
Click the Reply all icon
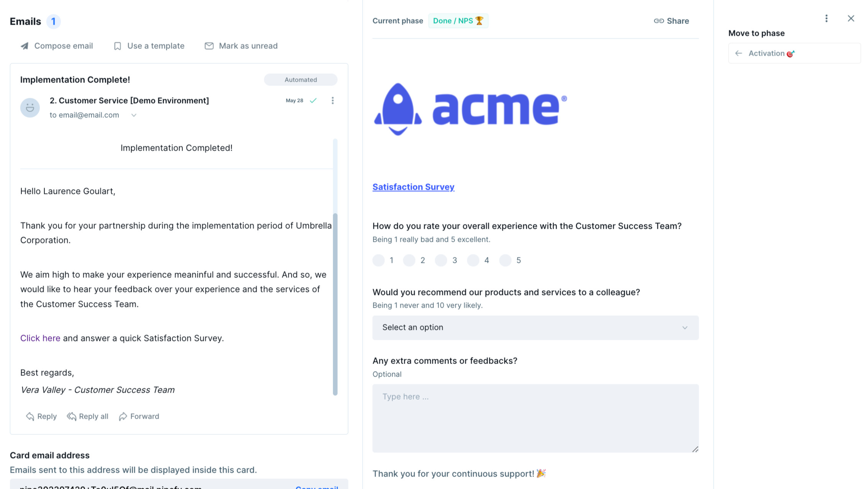72,417
